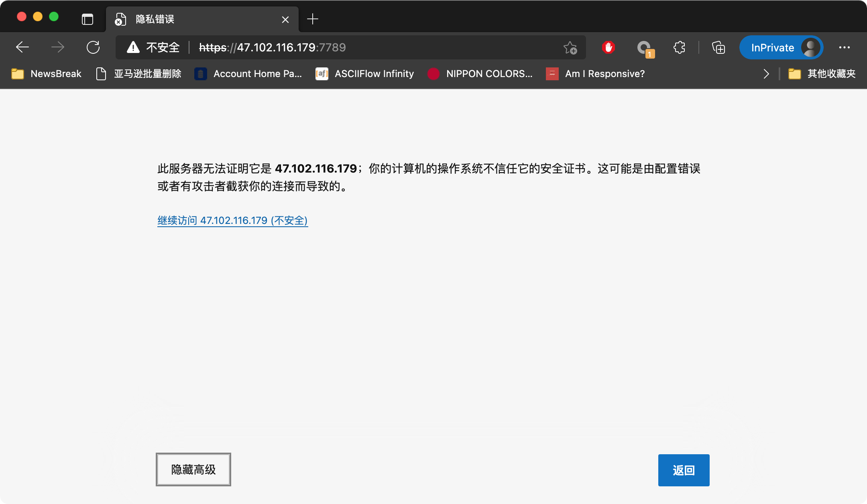Image resolution: width=867 pixels, height=504 pixels.
Task: Expand hidden bookmarks with chevron arrow
Action: click(766, 74)
